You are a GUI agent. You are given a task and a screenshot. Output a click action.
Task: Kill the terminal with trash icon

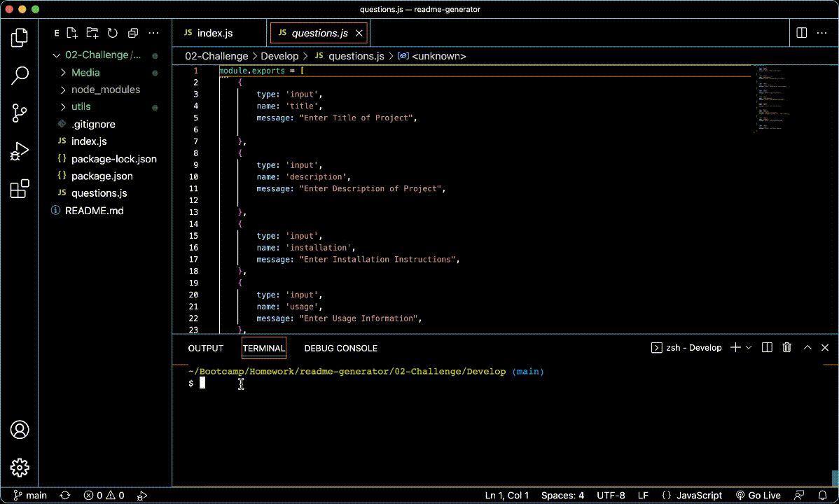tap(786, 348)
